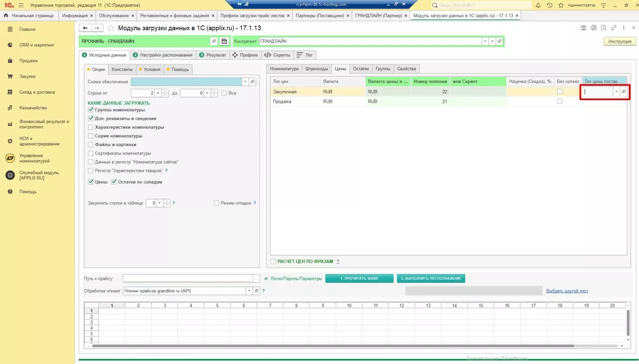Screen dimensions: 639x364
Task: Expand Тип цены поставщика cell dropdown
Action: [616, 92]
